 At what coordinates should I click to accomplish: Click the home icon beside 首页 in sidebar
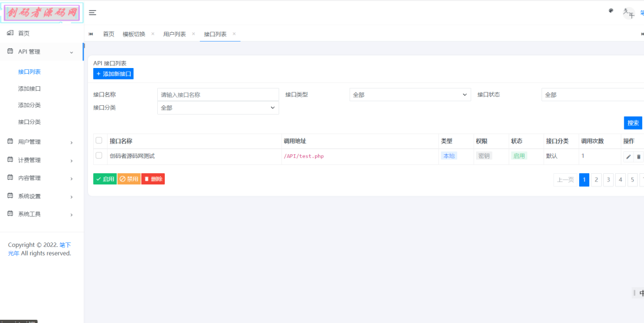pos(10,33)
